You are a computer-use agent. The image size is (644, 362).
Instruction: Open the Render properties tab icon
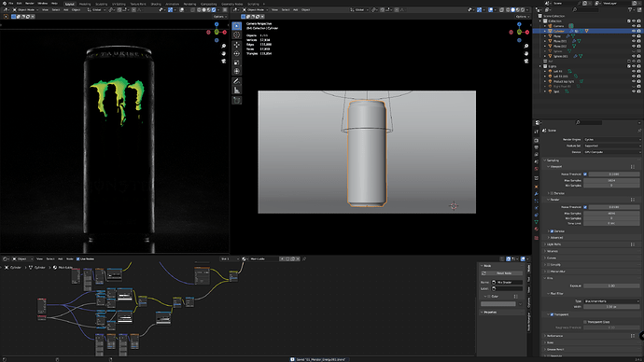(x=537, y=140)
